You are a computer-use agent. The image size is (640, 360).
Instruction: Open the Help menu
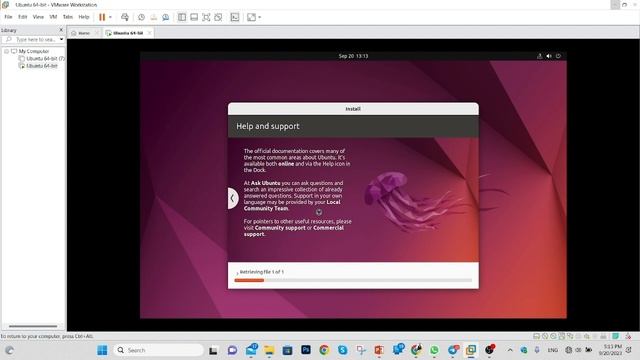click(84, 17)
